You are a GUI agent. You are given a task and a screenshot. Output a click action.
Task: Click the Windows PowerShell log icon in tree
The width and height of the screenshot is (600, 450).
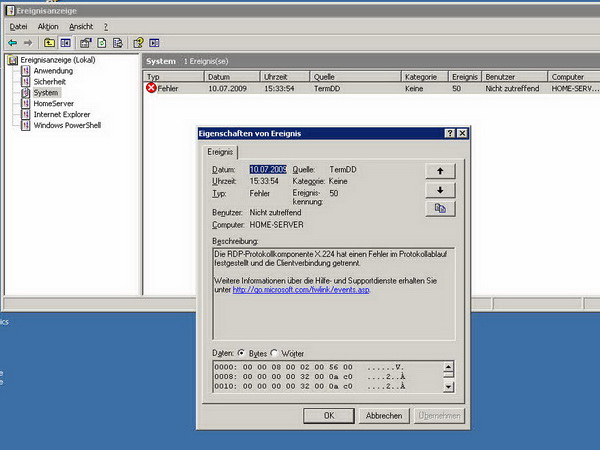click(25, 125)
